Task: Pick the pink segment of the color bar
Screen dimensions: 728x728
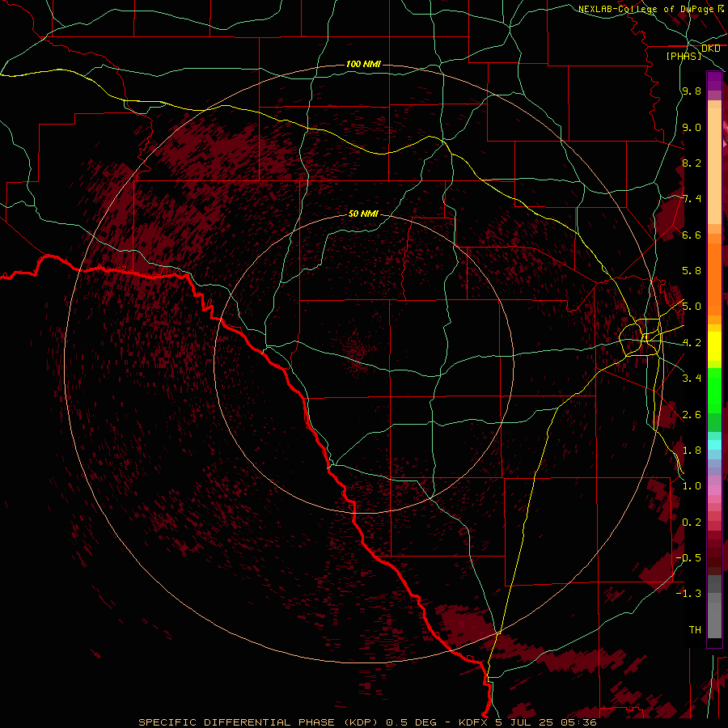Action: (714, 490)
